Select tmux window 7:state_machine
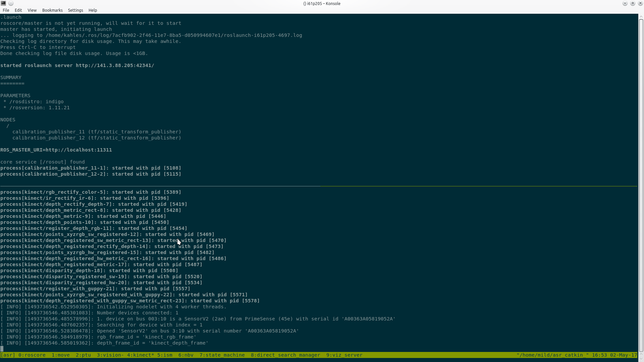Image resolution: width=644 pixels, height=362 pixels. [x=222, y=355]
